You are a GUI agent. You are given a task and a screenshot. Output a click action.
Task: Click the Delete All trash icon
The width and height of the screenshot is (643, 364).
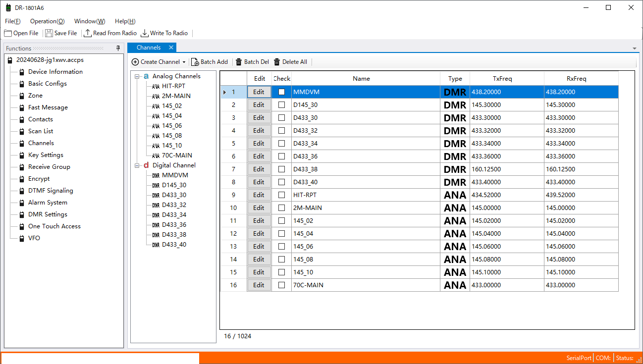click(277, 62)
